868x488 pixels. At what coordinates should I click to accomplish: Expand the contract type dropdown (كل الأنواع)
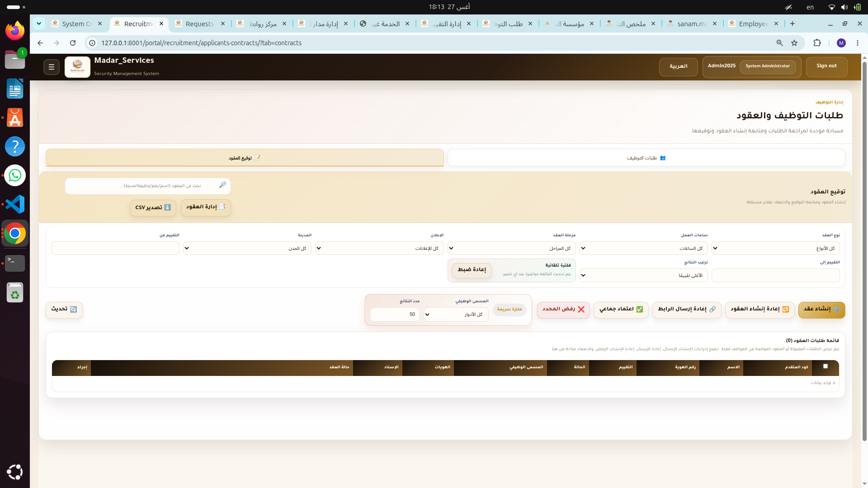point(776,248)
